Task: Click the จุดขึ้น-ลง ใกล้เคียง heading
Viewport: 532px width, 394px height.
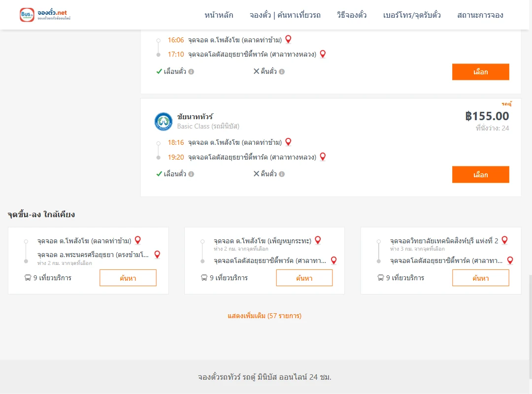Action: click(x=41, y=214)
